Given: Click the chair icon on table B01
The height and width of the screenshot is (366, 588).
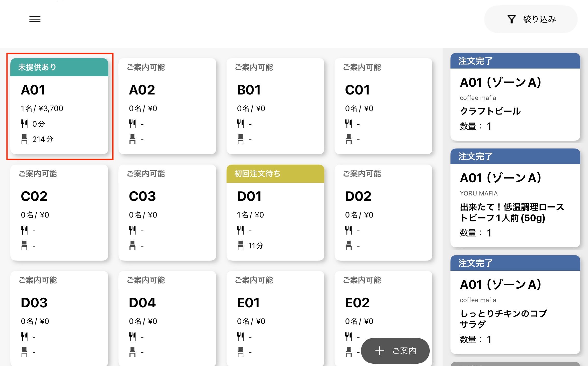Looking at the screenshot, I should tap(241, 139).
